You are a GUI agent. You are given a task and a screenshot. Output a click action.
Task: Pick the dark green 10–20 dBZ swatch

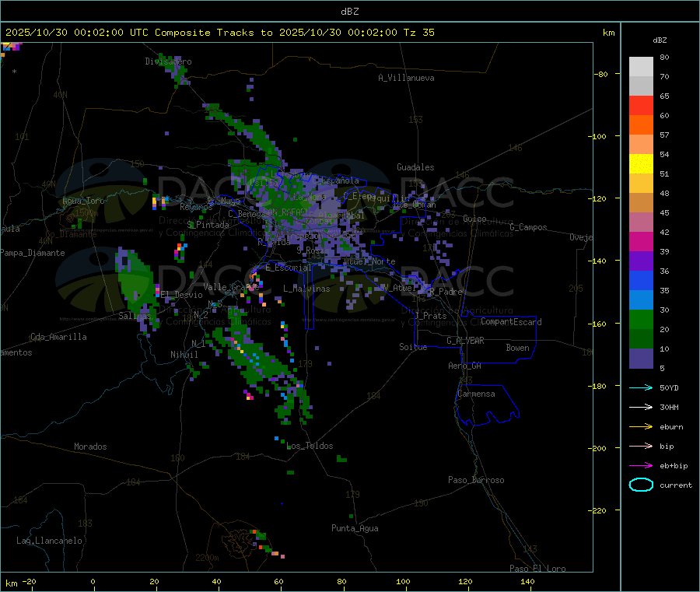coord(641,339)
